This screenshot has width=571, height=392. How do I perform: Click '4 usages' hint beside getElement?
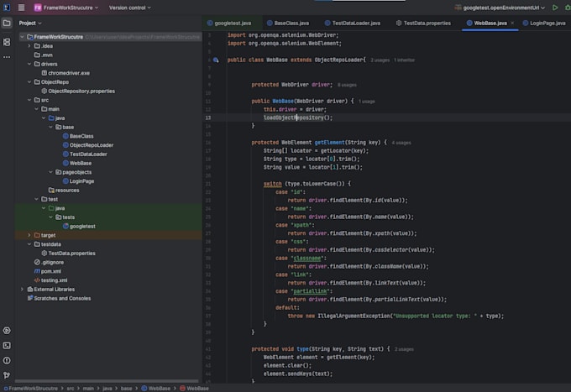(401, 143)
